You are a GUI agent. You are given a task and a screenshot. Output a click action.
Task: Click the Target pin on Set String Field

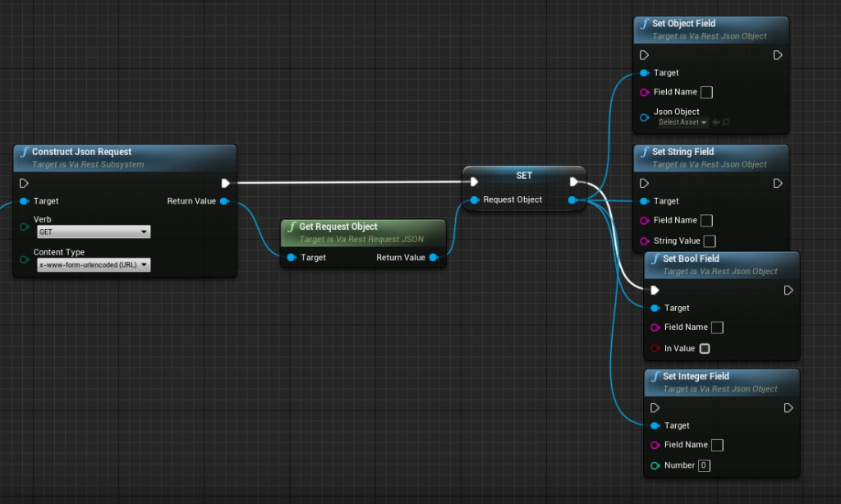[x=644, y=201]
